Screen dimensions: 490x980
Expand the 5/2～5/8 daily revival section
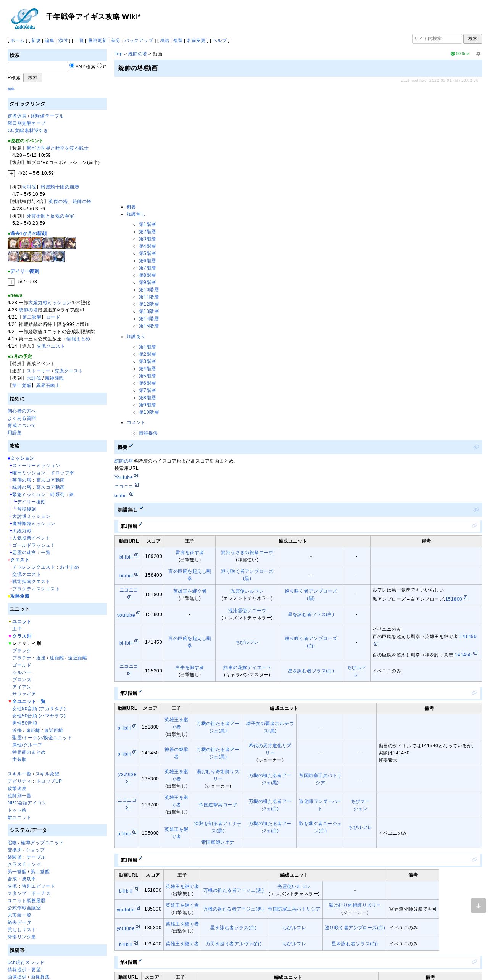click(x=11, y=282)
